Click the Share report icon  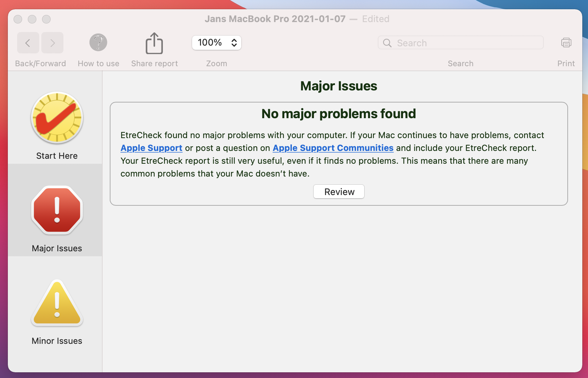click(154, 43)
